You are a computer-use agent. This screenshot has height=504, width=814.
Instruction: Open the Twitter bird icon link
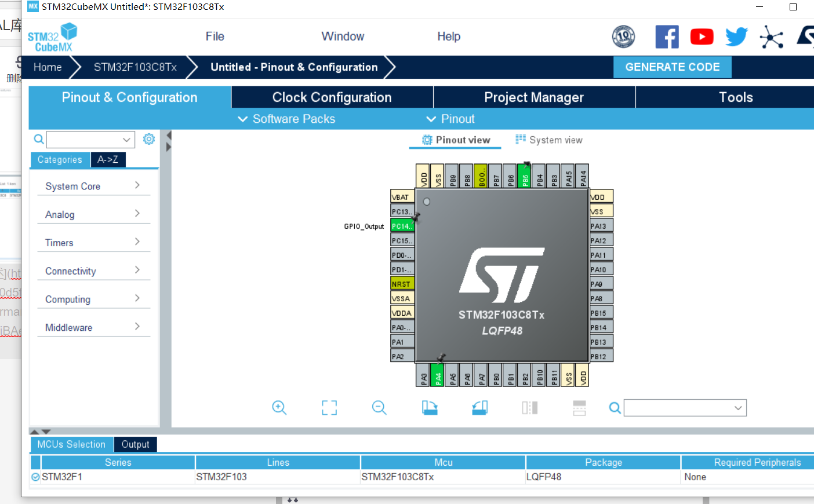coord(736,37)
